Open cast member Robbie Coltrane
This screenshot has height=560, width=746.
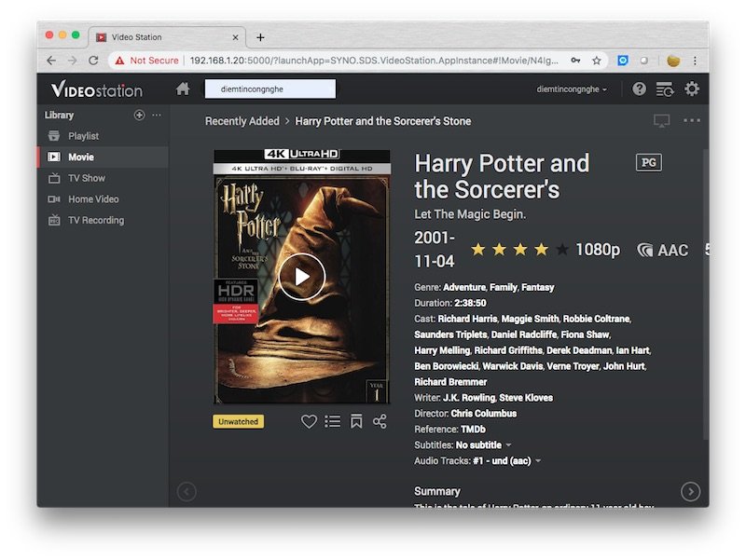coord(597,319)
